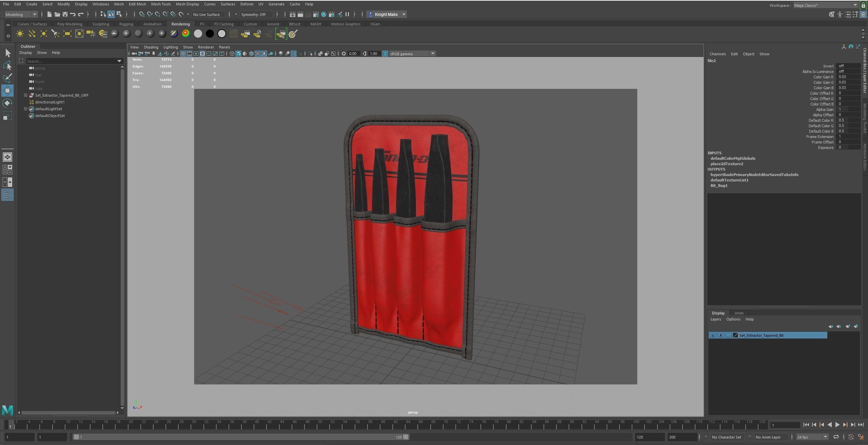Image resolution: width=868 pixels, height=445 pixels.
Task: Open viewport Shading menu
Action: (x=151, y=47)
